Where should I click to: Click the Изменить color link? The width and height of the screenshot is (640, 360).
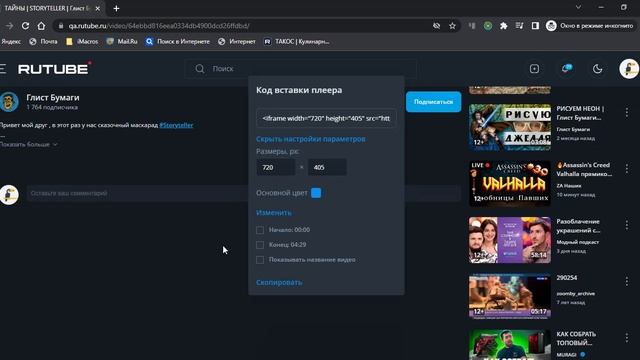[273, 213]
